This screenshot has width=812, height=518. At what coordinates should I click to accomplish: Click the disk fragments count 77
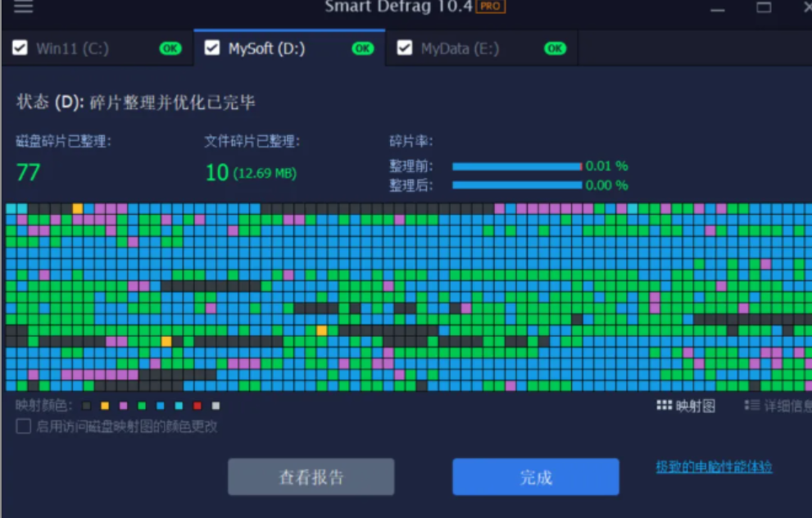click(x=29, y=172)
